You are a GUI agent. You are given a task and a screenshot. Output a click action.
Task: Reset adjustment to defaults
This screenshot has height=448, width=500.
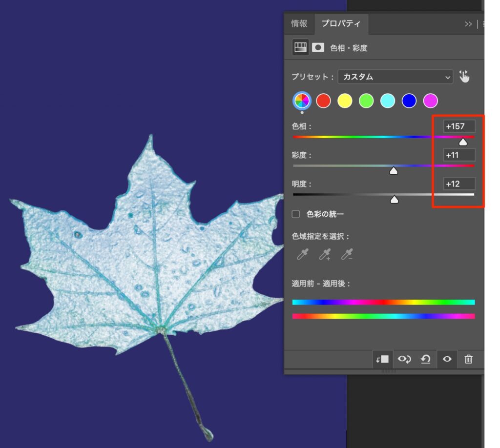[425, 359]
